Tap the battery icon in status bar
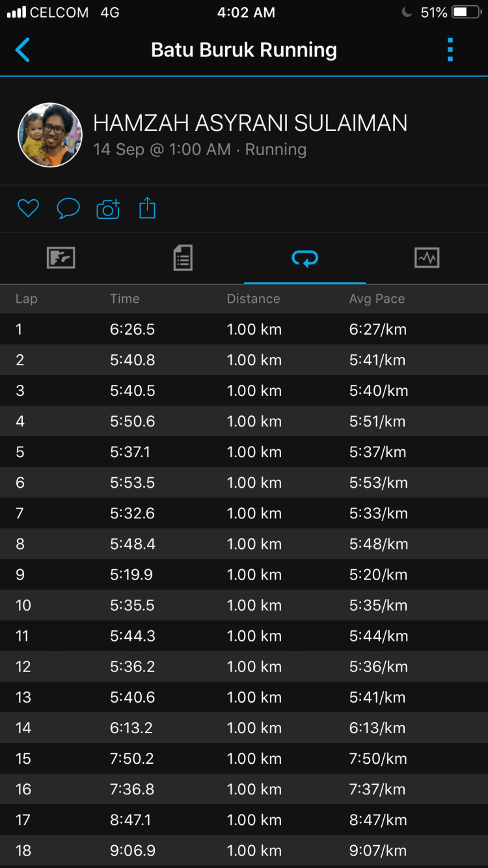 466,12
